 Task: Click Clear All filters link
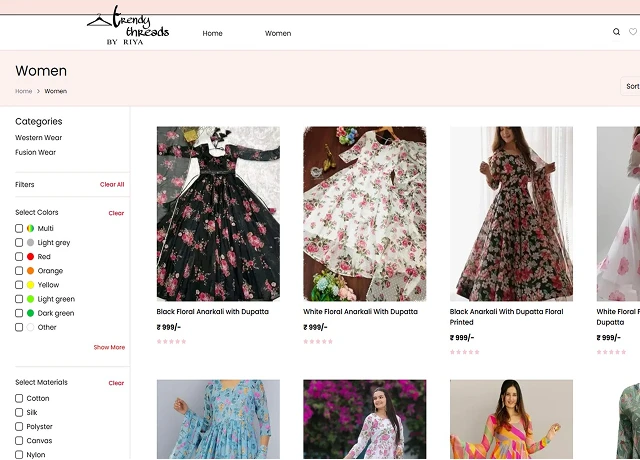112,185
